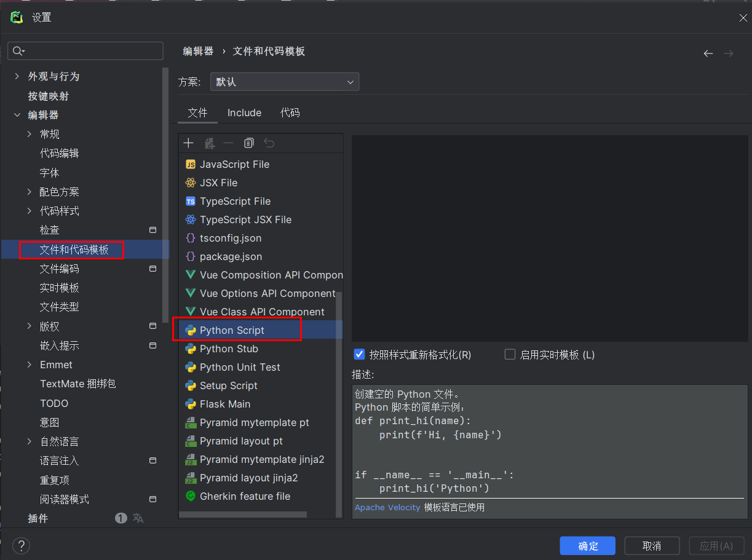
Task: Click the Pyramid layout jinja2 J2 icon
Action: 191,478
